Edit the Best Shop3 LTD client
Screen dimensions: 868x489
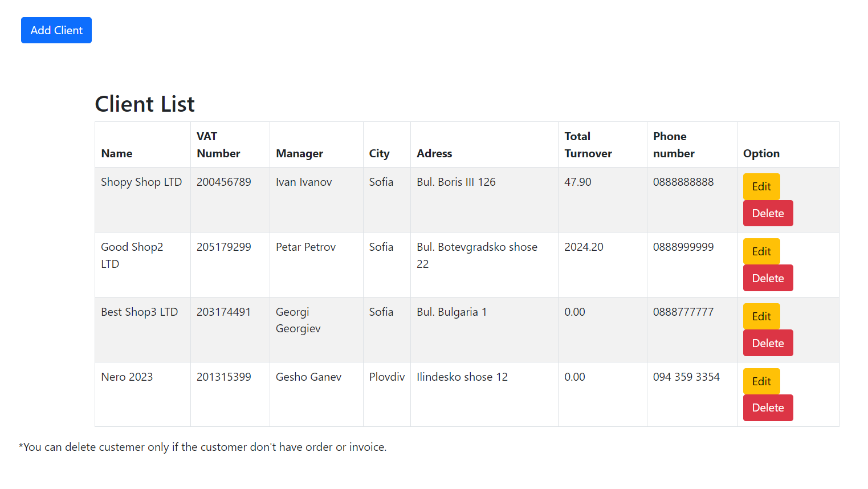(x=761, y=316)
